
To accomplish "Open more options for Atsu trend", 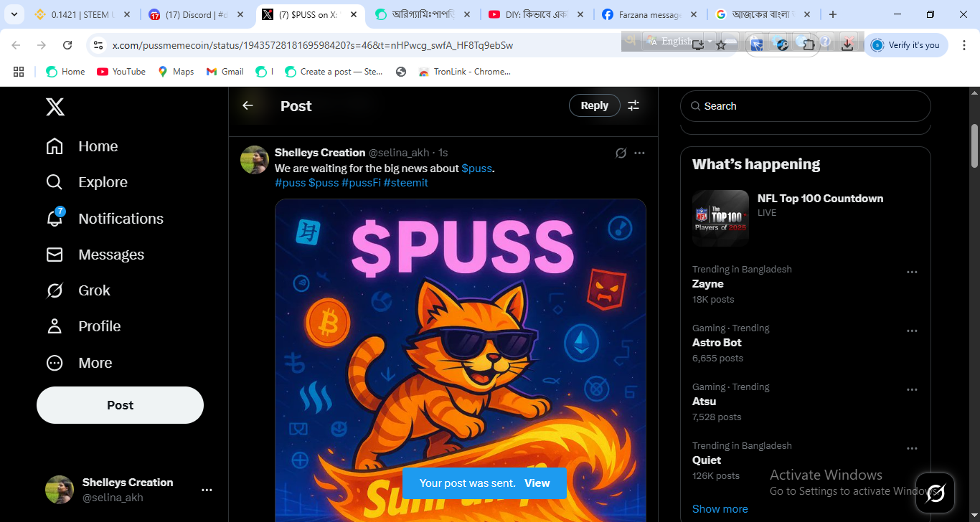I will click(x=912, y=390).
